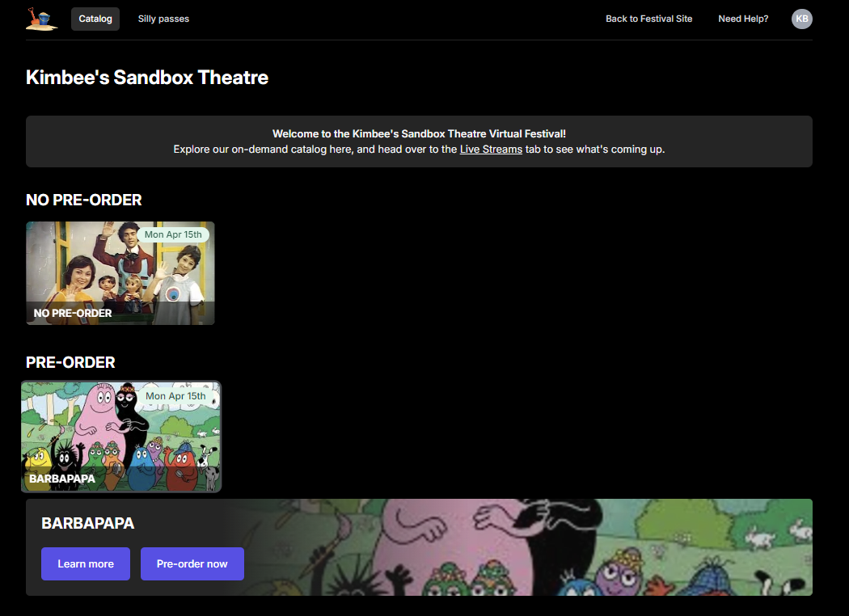Viewport: 849px width, 616px height.
Task: Switch to the Catalog tab
Action: tap(95, 19)
